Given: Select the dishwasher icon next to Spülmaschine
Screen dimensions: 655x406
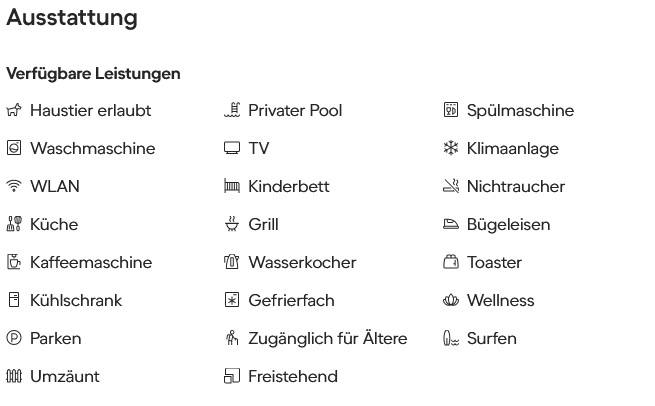Looking at the screenshot, I should point(451,110).
